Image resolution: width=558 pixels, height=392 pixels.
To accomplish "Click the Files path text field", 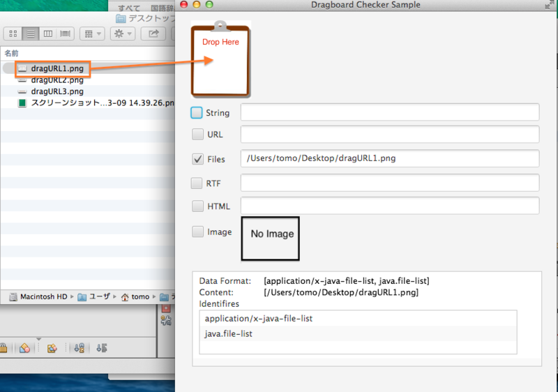I will 390,158.
